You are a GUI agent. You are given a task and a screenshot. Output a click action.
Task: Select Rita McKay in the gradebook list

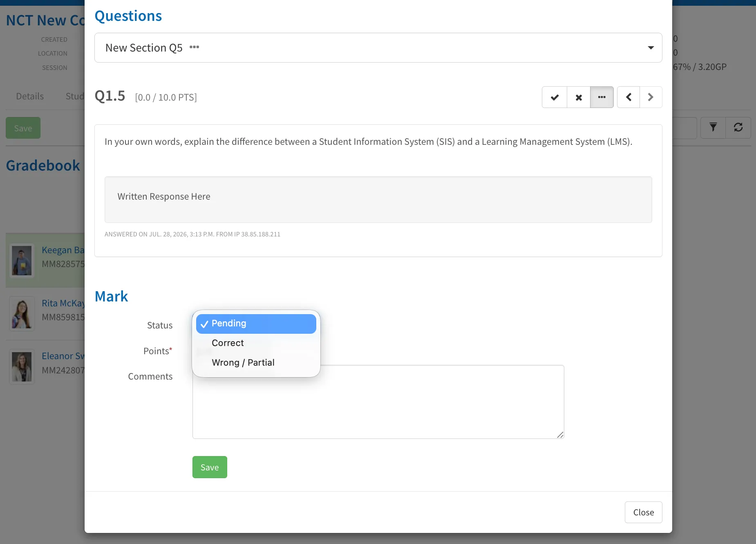click(x=63, y=303)
